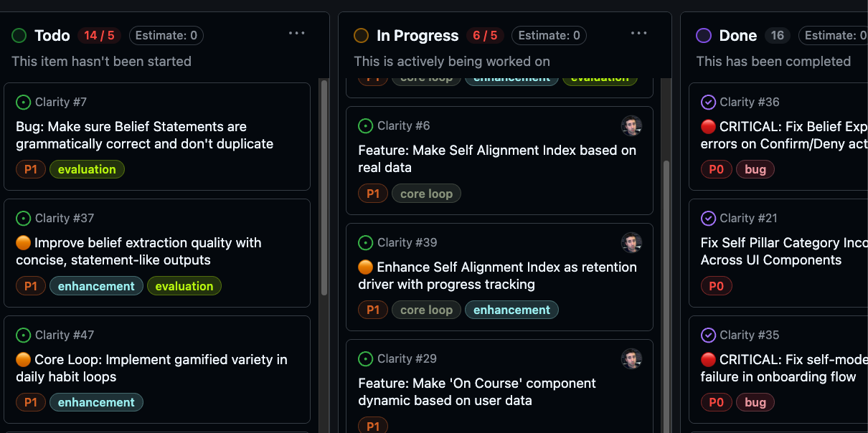Image resolution: width=868 pixels, height=433 pixels.
Task: Click the core loop label on Clarity #6
Action: click(x=426, y=194)
